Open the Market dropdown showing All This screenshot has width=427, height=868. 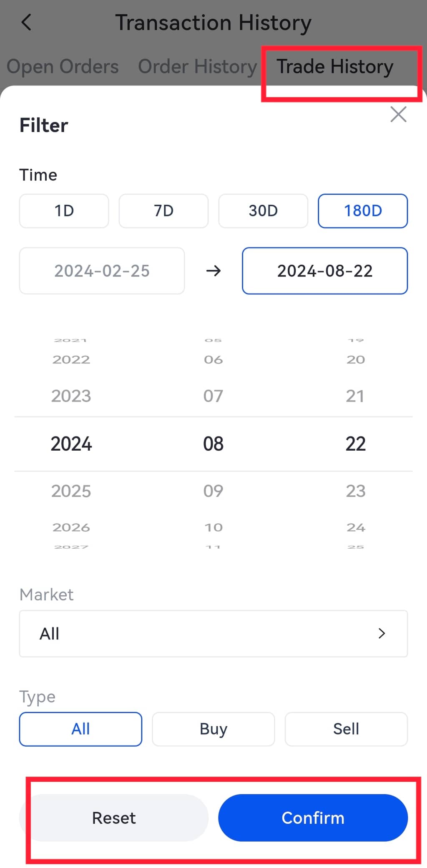point(213,634)
